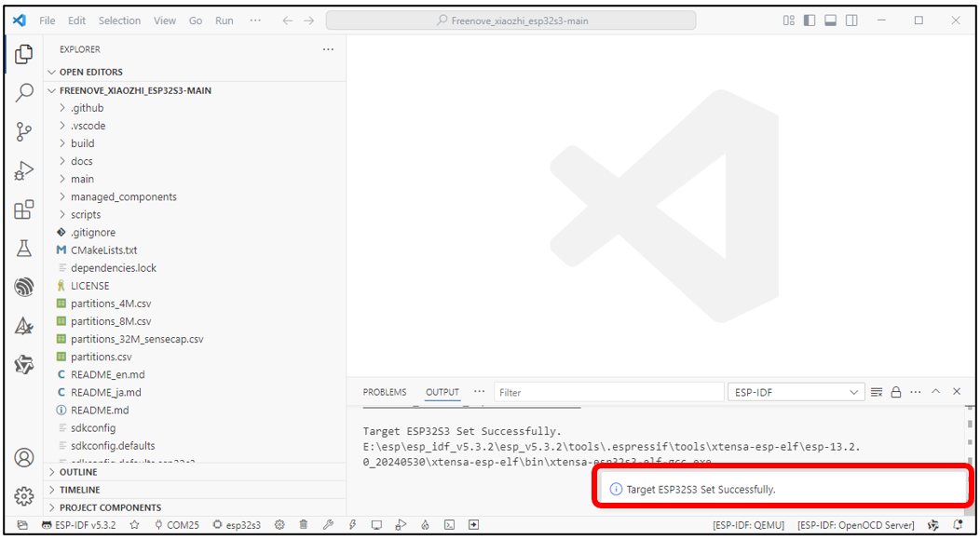Click the ESP-IDF current project folder icon
The width and height of the screenshot is (980, 540).
point(21,525)
